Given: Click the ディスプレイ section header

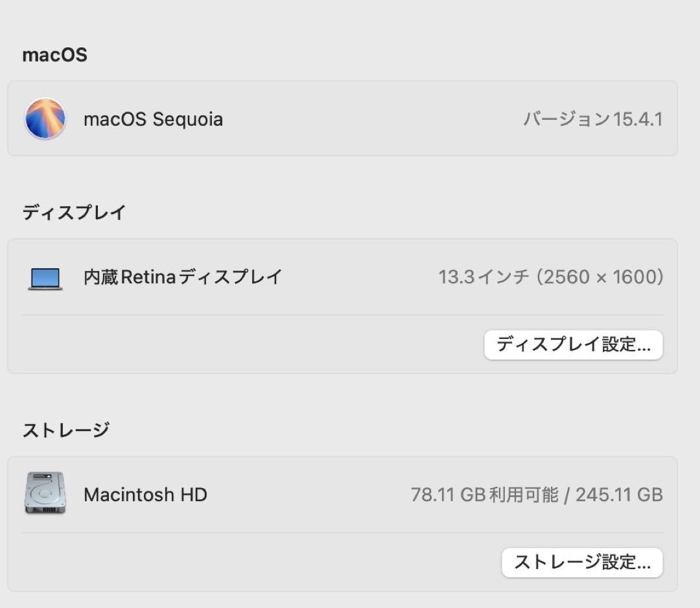Looking at the screenshot, I should (74, 212).
